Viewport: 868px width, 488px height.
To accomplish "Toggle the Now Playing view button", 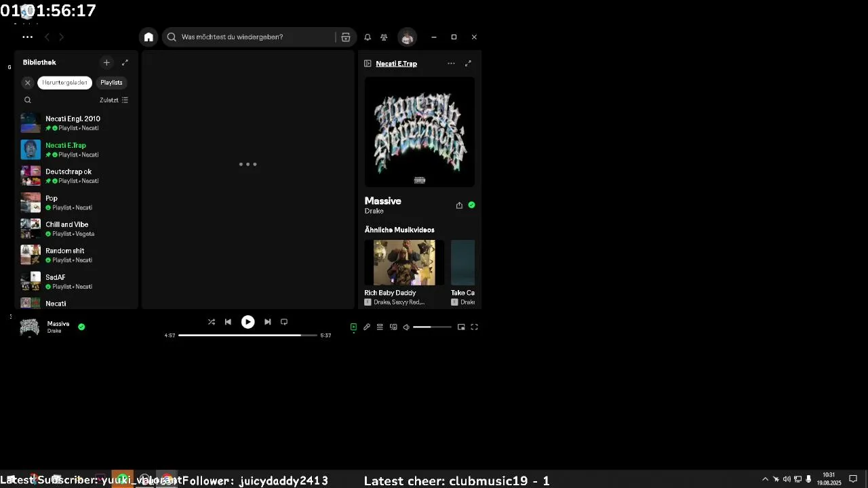I will [x=353, y=327].
